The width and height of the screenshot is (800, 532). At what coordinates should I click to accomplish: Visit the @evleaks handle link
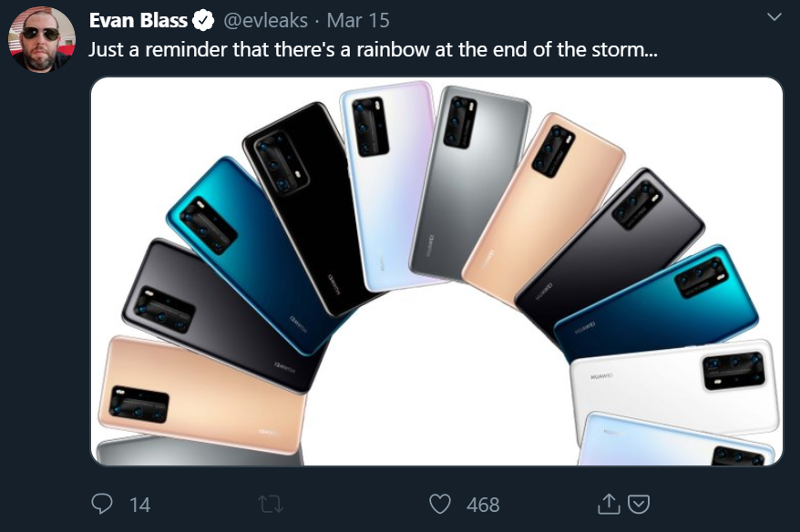coord(266,21)
